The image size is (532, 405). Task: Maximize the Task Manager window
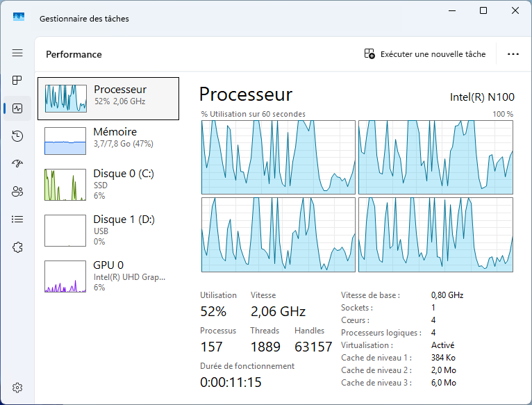coord(483,10)
